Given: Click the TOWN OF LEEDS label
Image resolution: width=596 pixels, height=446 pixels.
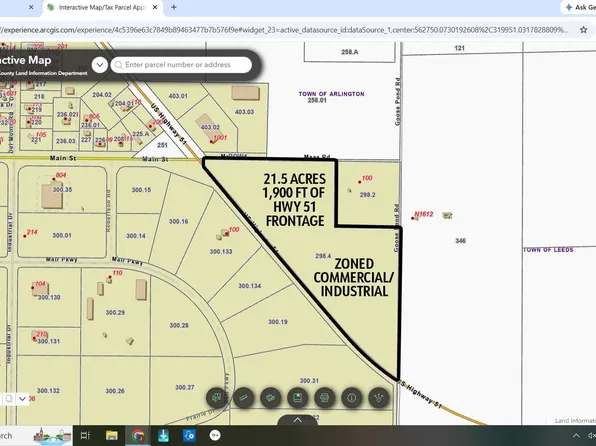Looking at the screenshot, I should click(x=548, y=250).
